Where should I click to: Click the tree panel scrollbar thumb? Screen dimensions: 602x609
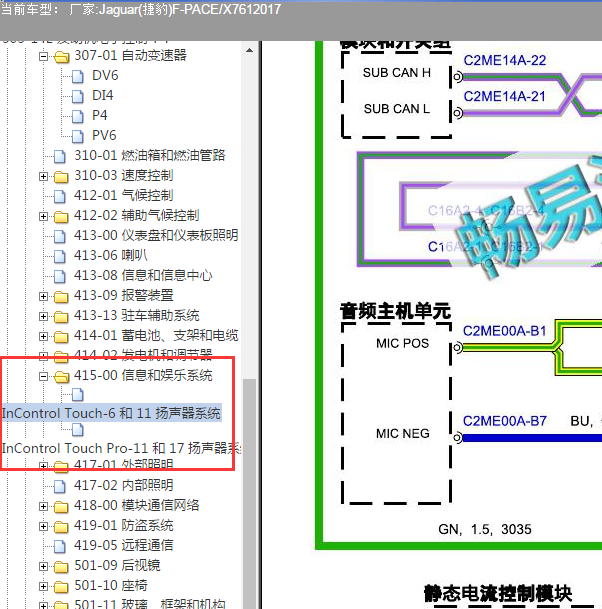tap(249, 493)
